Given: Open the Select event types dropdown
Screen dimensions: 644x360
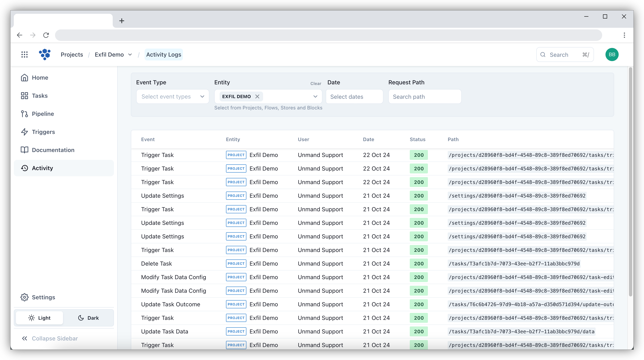Looking at the screenshot, I should [172, 96].
